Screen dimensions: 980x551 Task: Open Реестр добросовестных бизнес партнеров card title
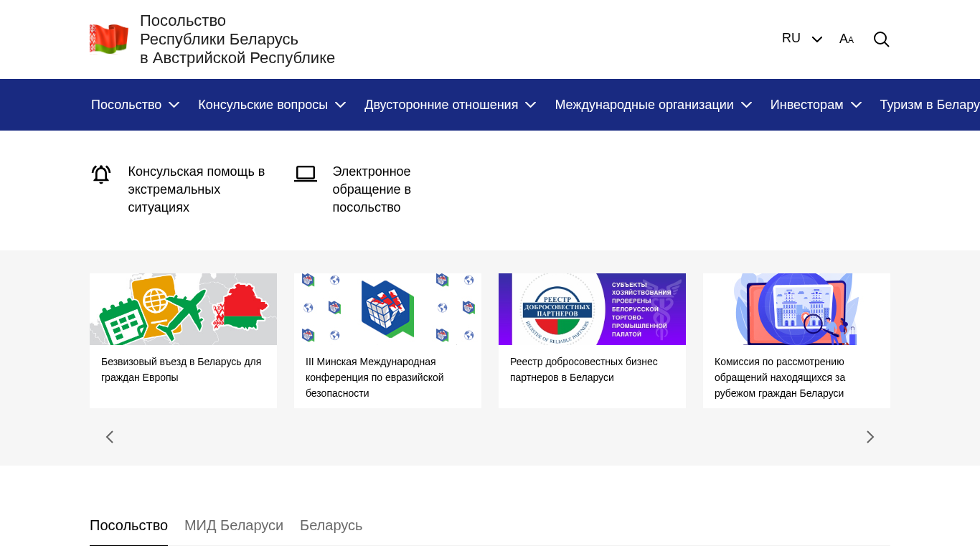584,369
